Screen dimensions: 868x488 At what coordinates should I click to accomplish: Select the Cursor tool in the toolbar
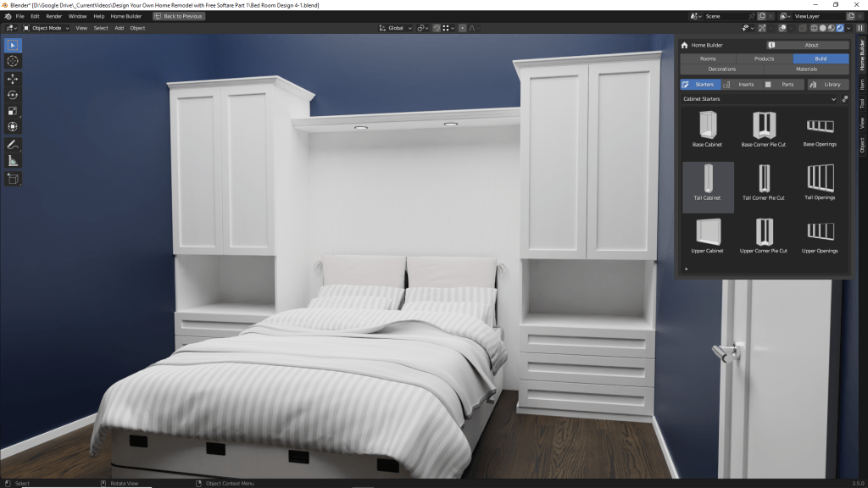pos(13,61)
